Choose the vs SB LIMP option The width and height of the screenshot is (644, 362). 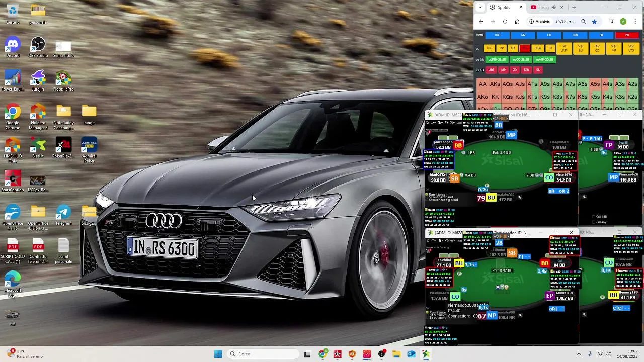564,48
